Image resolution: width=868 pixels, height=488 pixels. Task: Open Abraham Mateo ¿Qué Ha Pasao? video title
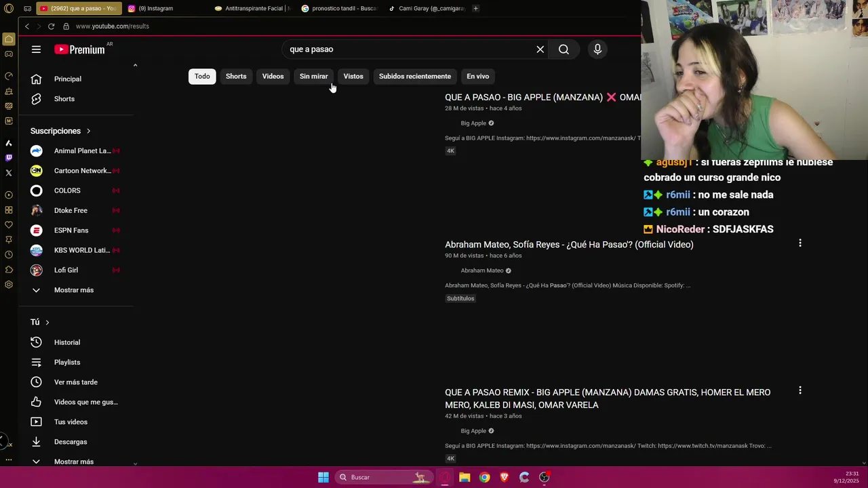click(x=569, y=245)
